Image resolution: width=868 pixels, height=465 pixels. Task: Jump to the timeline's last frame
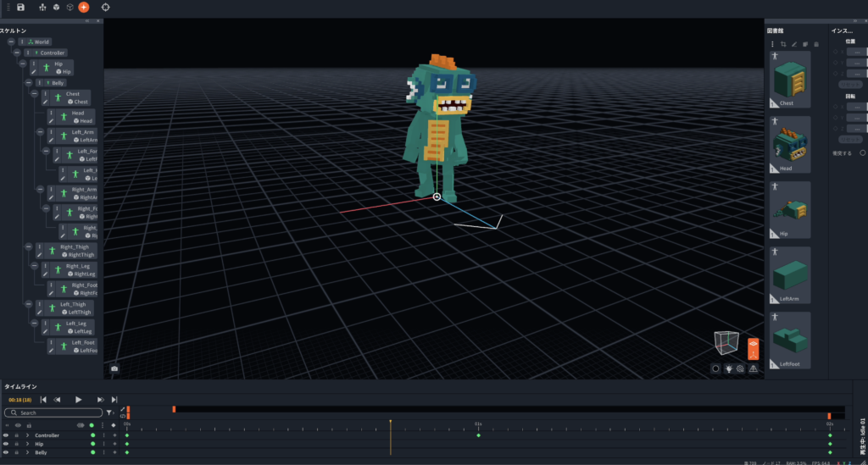114,399
